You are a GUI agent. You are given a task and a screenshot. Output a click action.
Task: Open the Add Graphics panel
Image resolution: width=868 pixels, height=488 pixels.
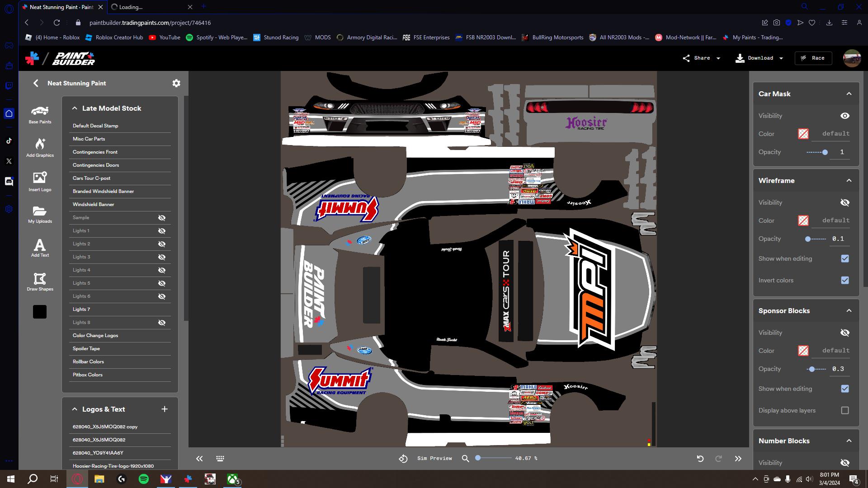[x=40, y=148]
